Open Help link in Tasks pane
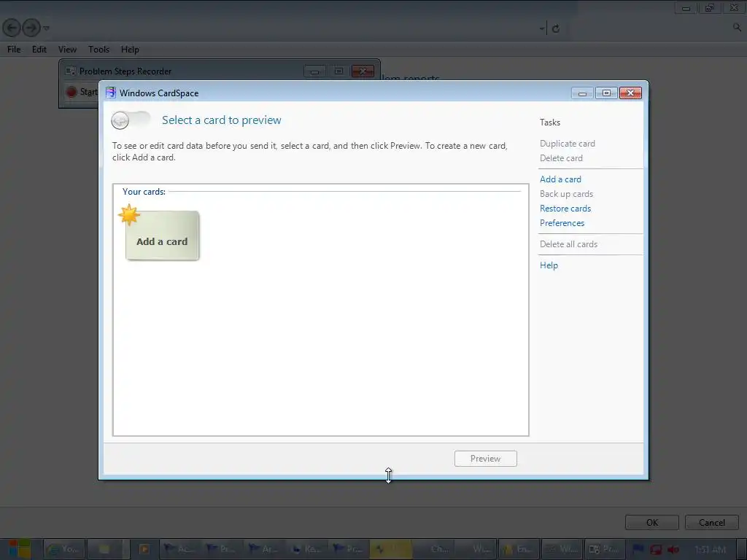 (x=549, y=265)
